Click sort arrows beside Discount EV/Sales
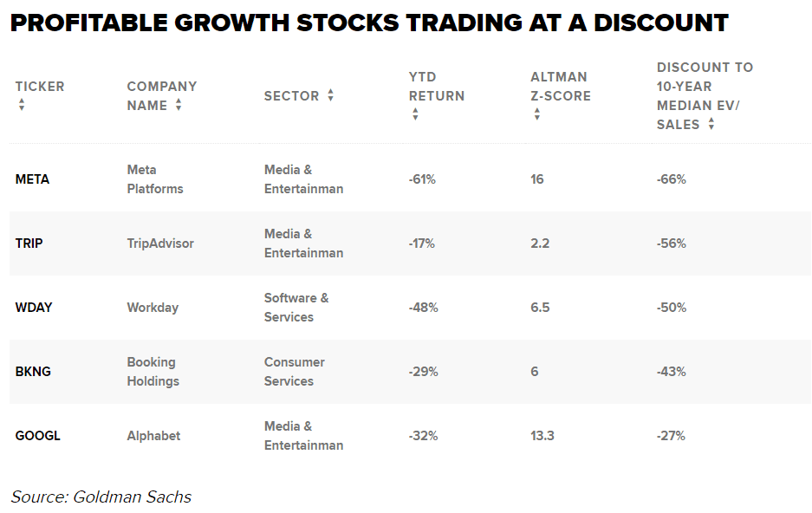Image resolution: width=812 pixels, height=513 pixels. (x=711, y=124)
